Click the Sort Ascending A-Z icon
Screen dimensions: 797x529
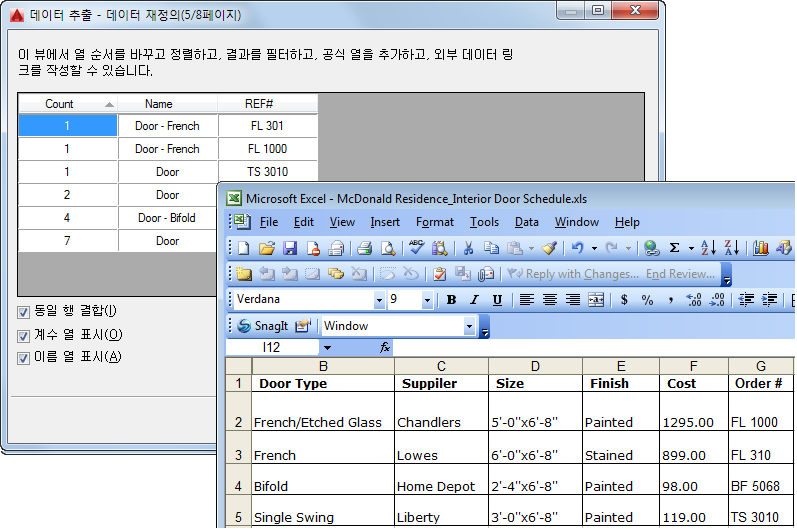point(708,248)
